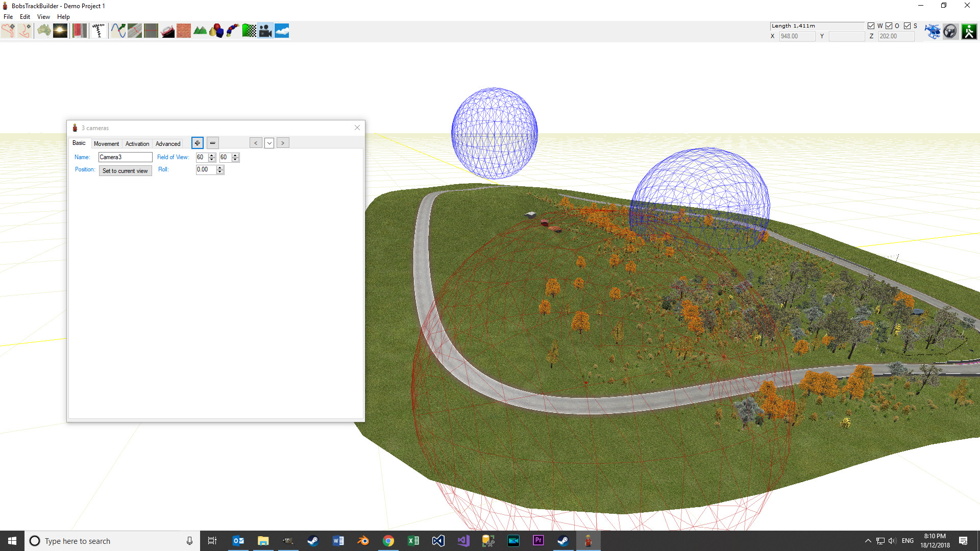The height and width of the screenshot is (551, 980).
Task: Switch to walking view mode
Action: (x=968, y=31)
